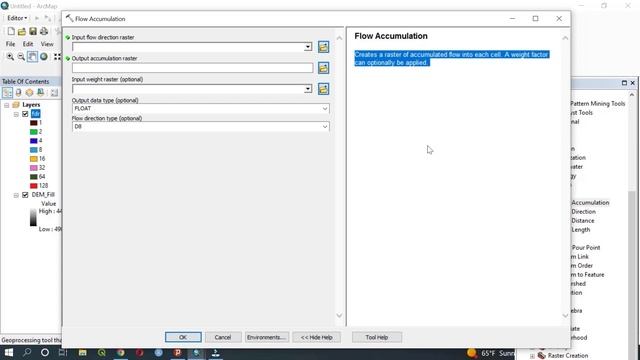Open Environments settings button
Viewport: 640px width, 360px height.
pos(266,337)
